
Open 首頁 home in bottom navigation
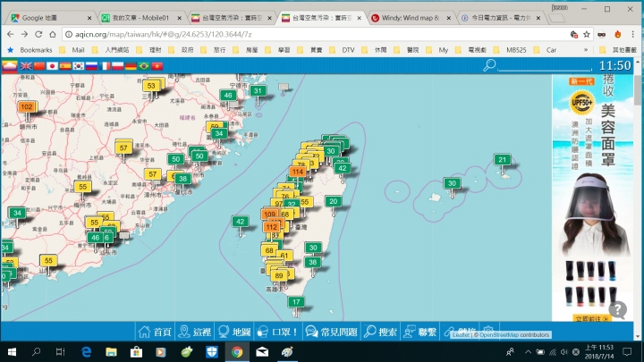[155, 332]
